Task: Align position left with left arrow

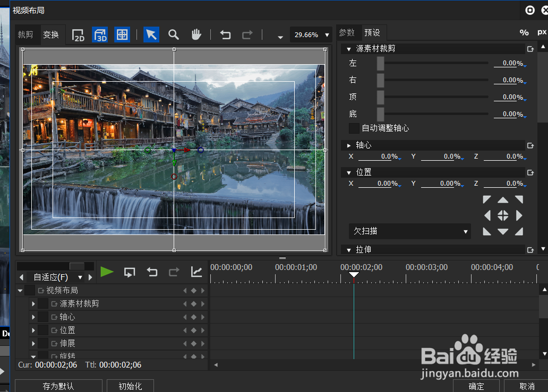Action: click(487, 215)
